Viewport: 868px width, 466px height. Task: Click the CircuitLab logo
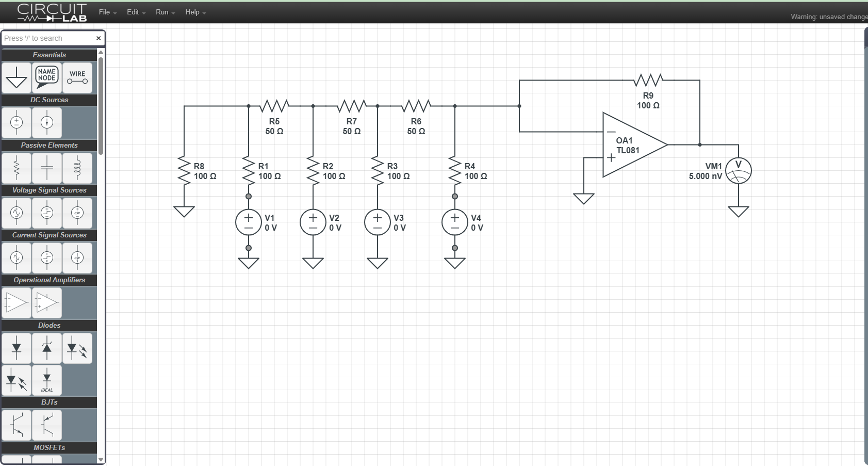(x=52, y=12)
